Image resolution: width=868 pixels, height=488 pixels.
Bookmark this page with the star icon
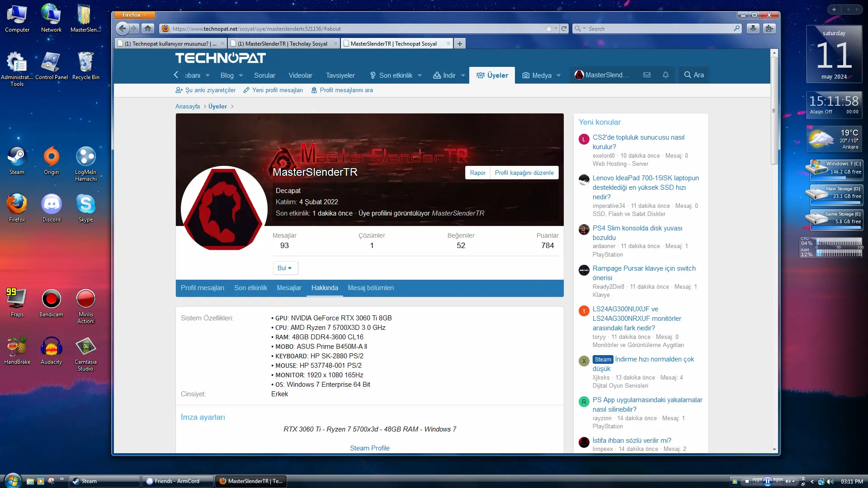pos(549,28)
